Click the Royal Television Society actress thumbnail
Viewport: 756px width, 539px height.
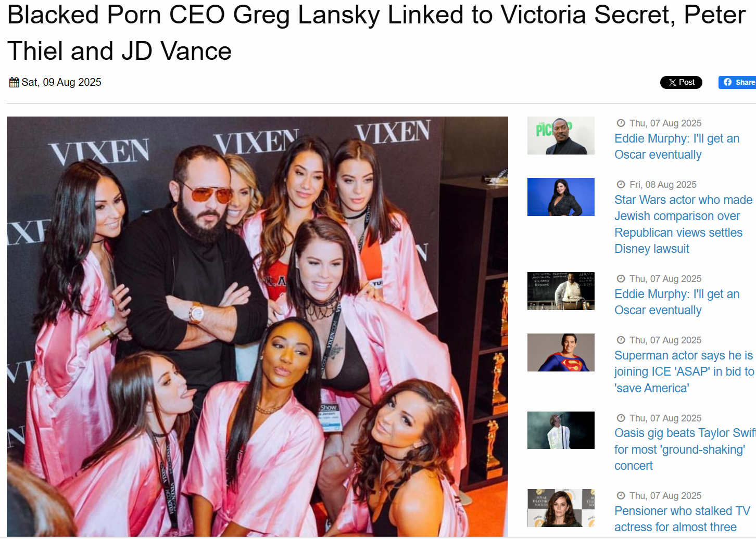click(x=561, y=508)
